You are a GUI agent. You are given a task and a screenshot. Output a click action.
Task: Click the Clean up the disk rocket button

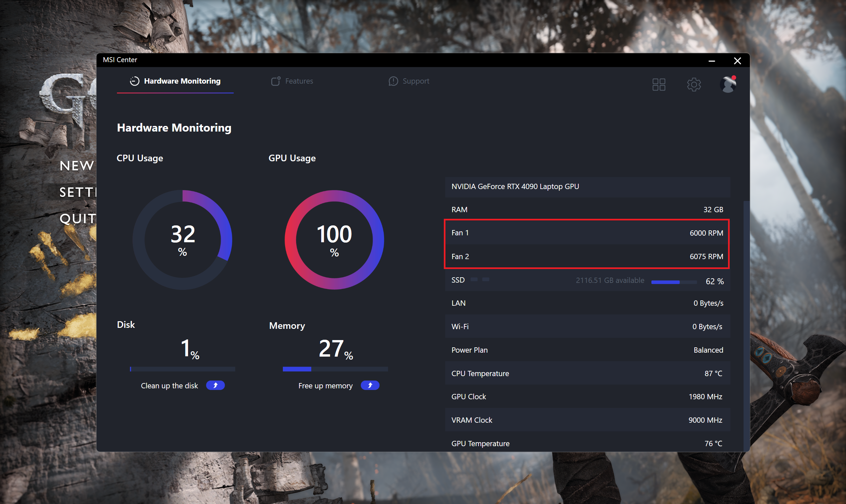[x=215, y=385]
